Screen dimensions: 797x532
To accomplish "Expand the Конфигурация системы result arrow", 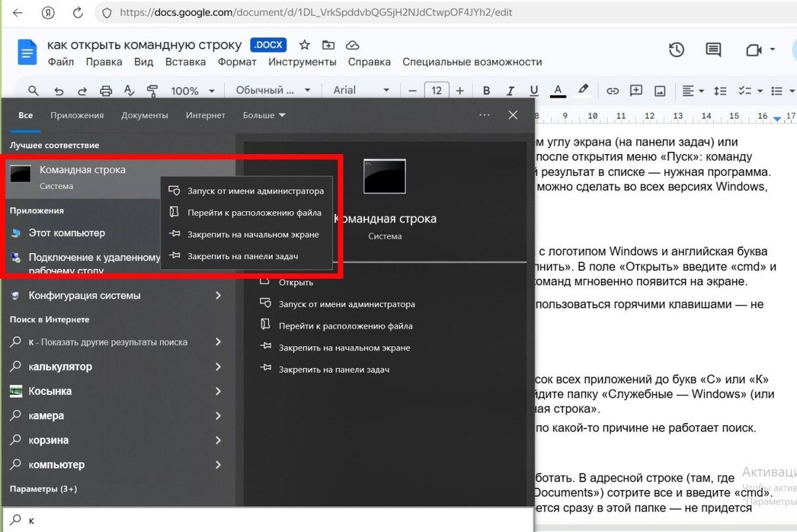I will pyautogui.click(x=218, y=296).
